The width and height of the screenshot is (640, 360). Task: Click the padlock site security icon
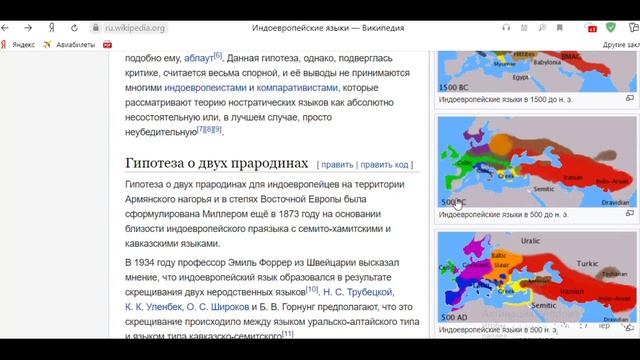pos(96,28)
